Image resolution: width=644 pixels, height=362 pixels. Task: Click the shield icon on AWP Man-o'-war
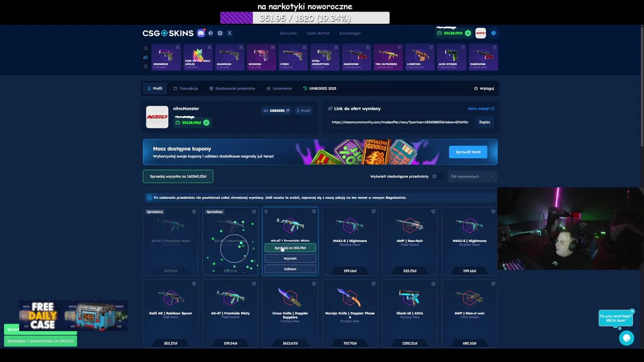pos(493,284)
